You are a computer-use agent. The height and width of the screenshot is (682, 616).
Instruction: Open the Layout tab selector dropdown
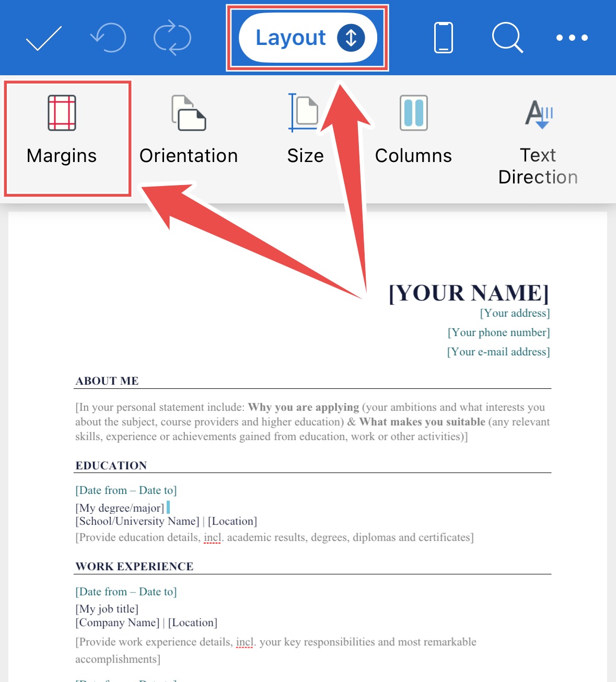click(x=308, y=38)
